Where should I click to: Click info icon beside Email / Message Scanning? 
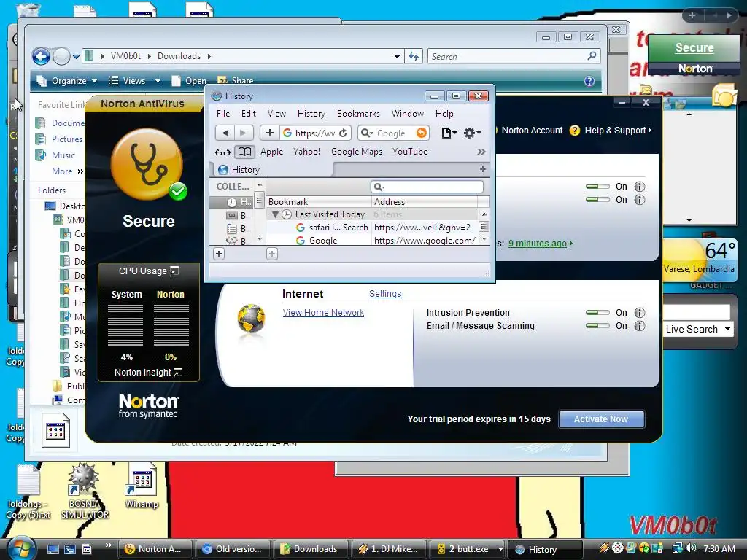tap(639, 326)
